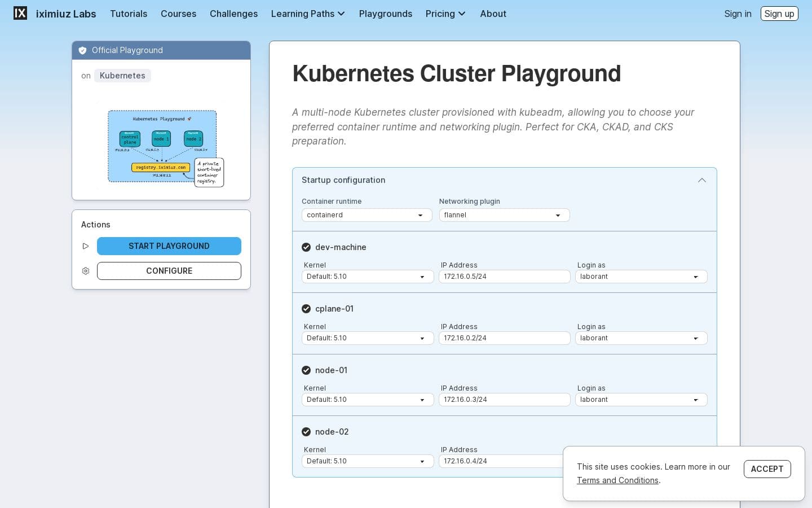Open dev-machine Kernel dropdown
This screenshot has height=508, width=812.
click(x=368, y=277)
